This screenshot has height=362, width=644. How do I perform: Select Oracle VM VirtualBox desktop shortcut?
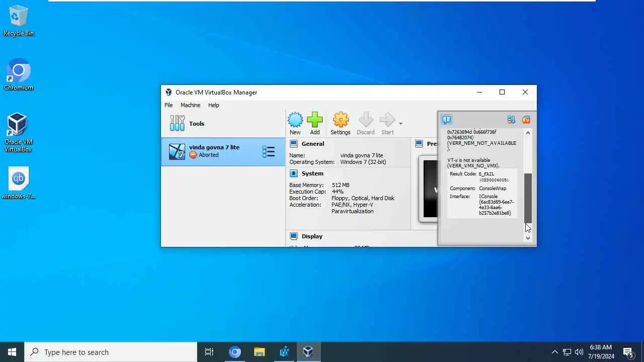click(19, 133)
